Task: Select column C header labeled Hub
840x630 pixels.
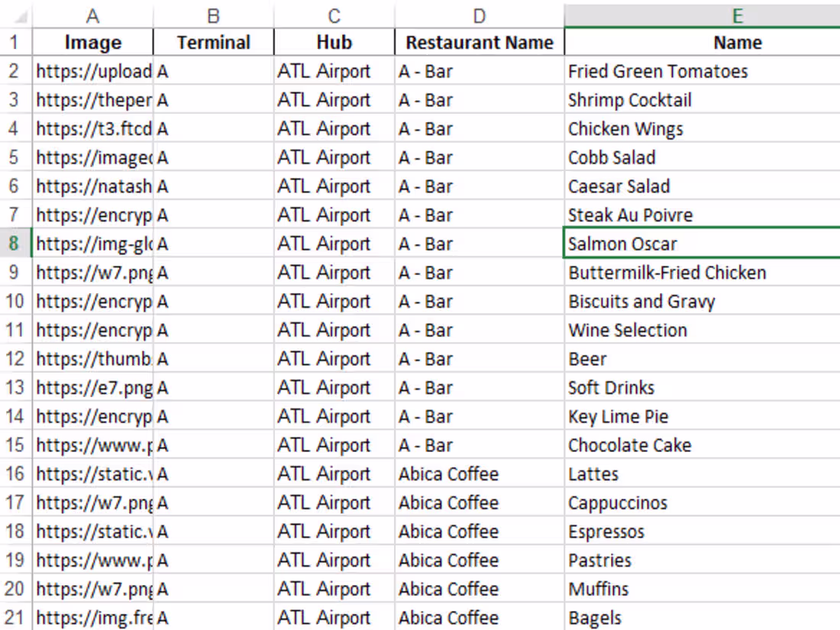Action: (x=334, y=14)
